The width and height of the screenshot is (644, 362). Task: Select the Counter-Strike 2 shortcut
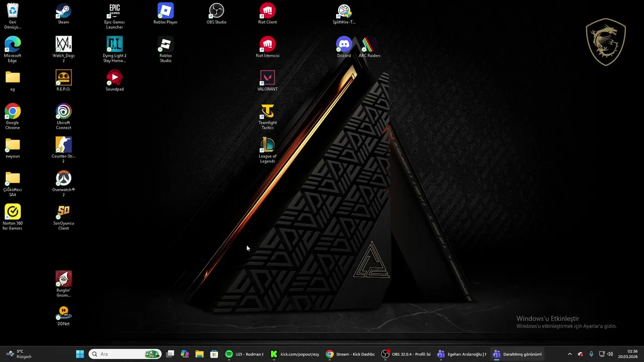click(x=63, y=150)
